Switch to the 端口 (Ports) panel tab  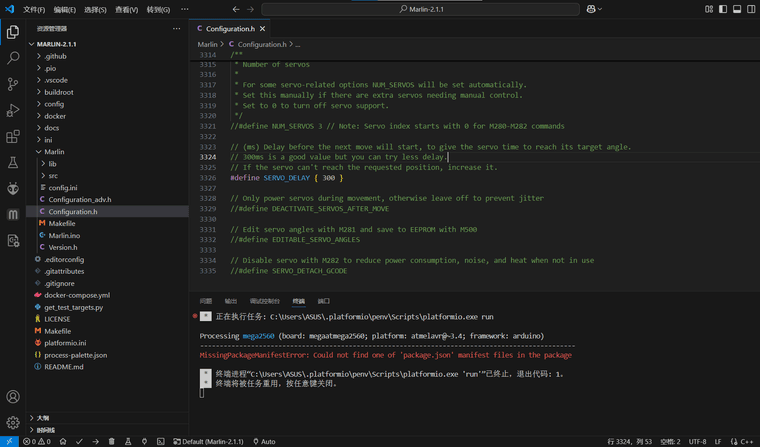[x=324, y=301]
